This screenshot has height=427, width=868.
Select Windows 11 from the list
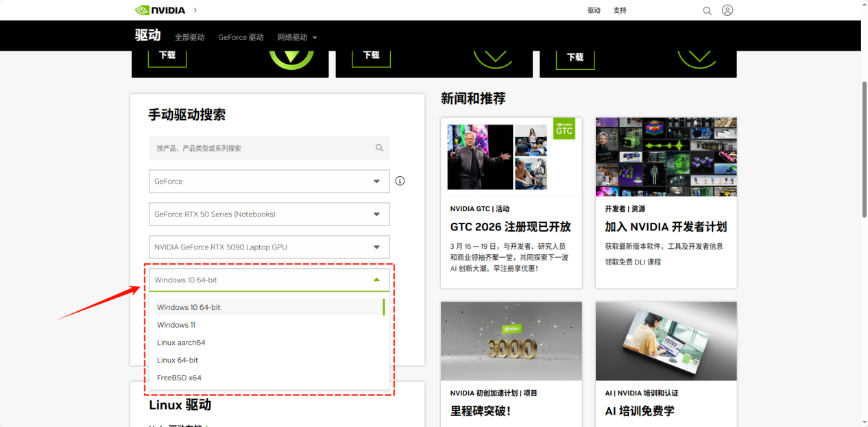[x=176, y=325]
